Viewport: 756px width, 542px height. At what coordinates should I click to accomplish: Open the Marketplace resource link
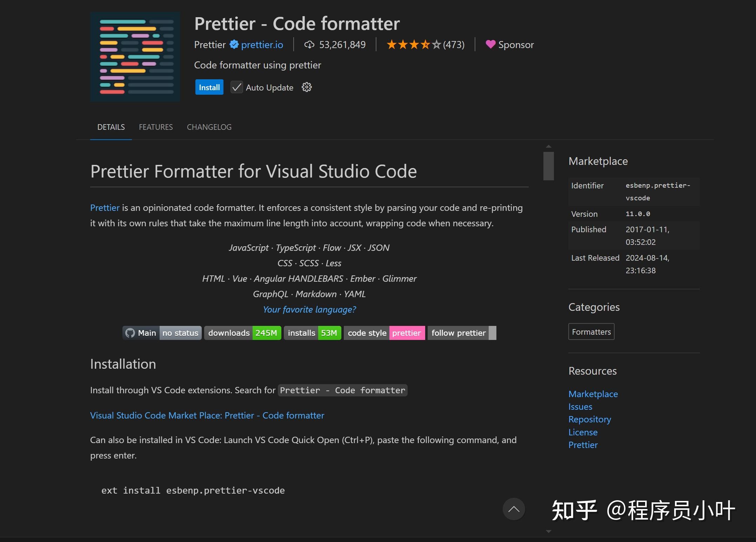coord(593,394)
